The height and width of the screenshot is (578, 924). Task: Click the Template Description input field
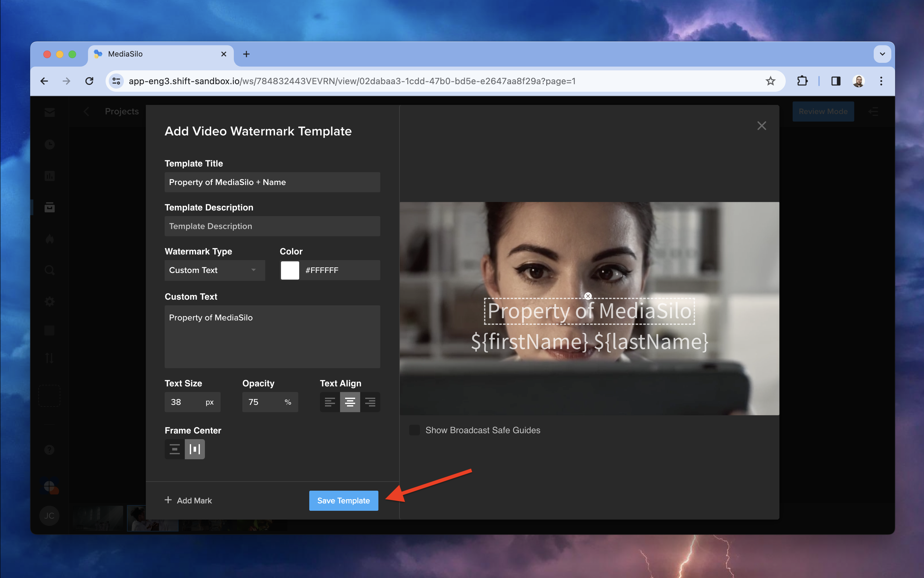(x=272, y=226)
